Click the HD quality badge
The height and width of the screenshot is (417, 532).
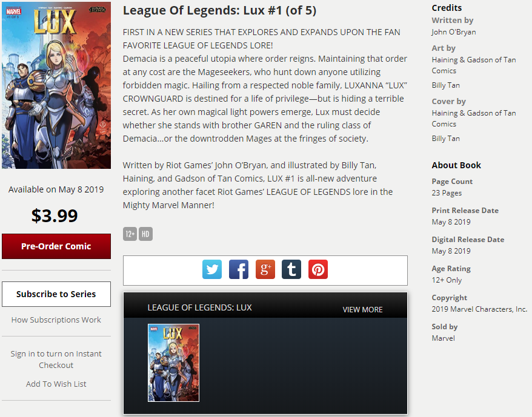[x=145, y=234]
